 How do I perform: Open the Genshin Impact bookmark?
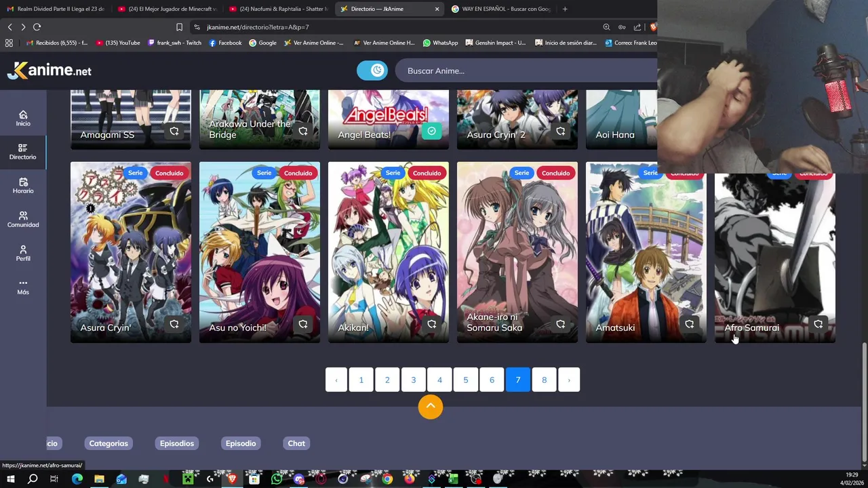point(496,43)
